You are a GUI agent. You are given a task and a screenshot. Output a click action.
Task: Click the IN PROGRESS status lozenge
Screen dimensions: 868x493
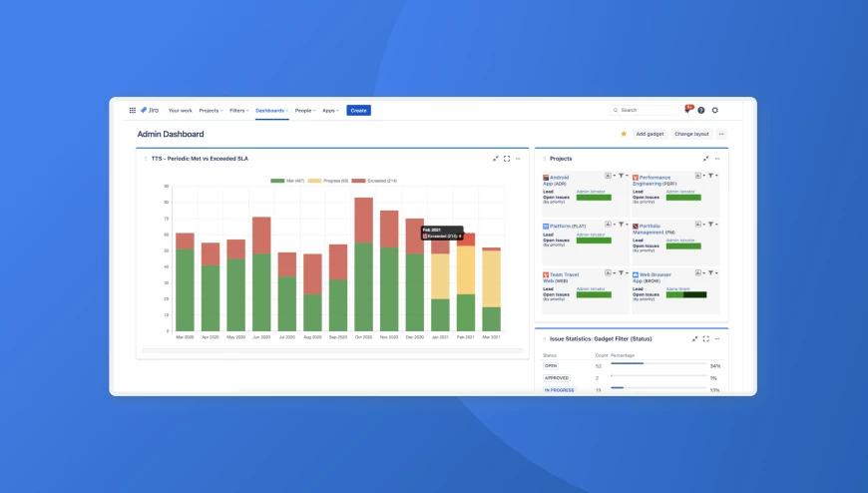tap(559, 390)
